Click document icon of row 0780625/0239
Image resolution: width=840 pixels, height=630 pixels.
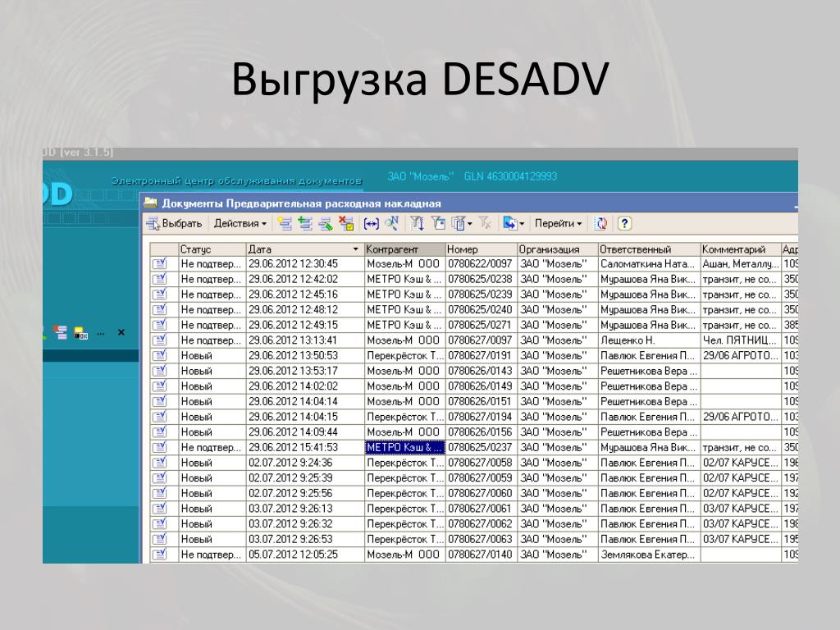pos(160,294)
